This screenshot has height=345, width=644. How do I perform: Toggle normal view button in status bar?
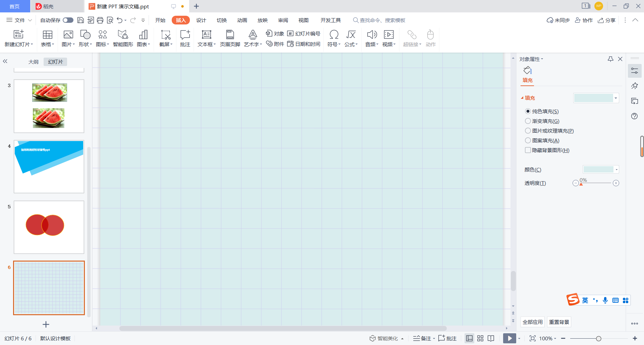470,338
